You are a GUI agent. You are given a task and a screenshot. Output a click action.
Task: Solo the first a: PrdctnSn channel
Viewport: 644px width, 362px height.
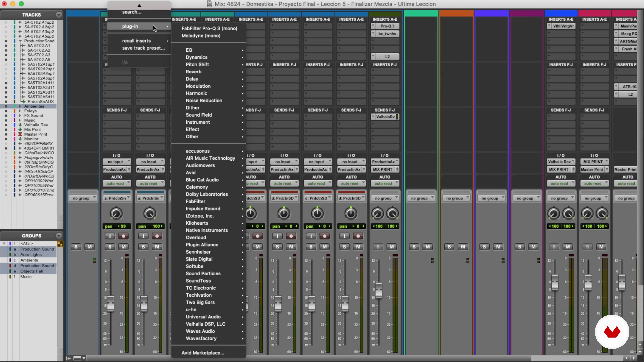(x=110, y=247)
